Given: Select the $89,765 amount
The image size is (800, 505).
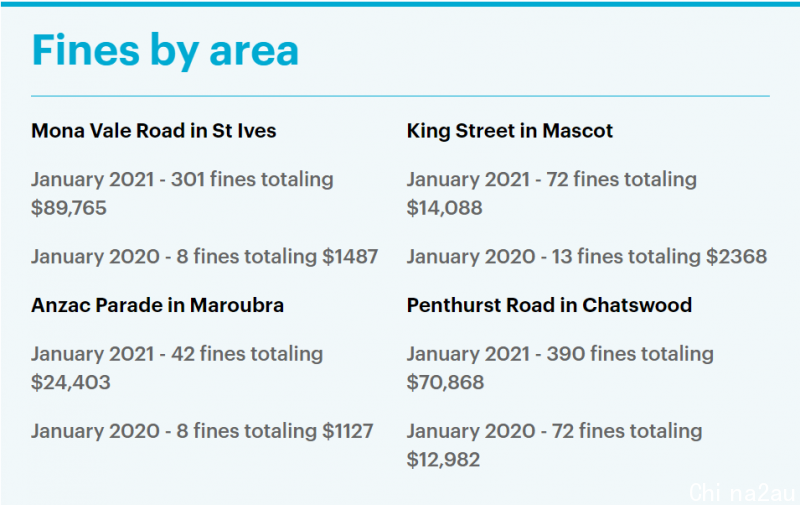Looking at the screenshot, I should click(x=69, y=208).
